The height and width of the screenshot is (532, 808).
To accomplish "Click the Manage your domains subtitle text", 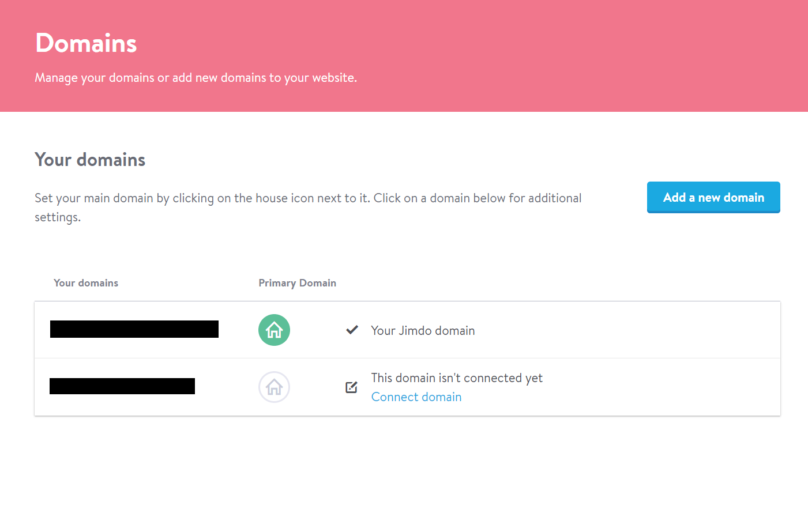I will pyautogui.click(x=196, y=78).
